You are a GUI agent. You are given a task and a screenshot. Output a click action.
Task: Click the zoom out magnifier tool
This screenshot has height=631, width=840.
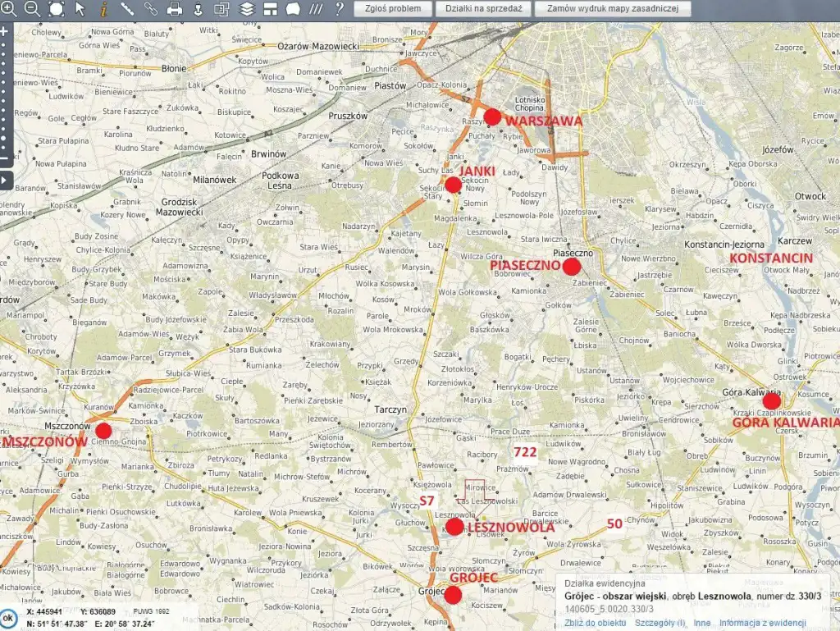[32, 9]
